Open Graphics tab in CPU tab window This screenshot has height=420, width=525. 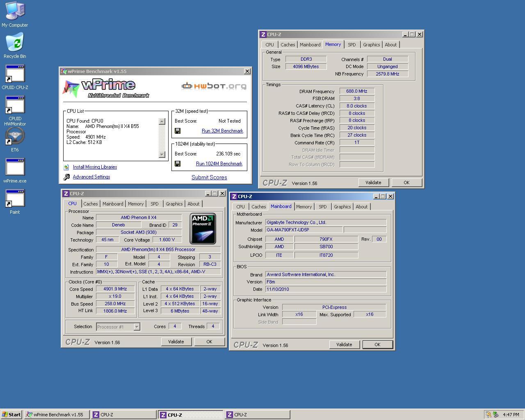174,204
